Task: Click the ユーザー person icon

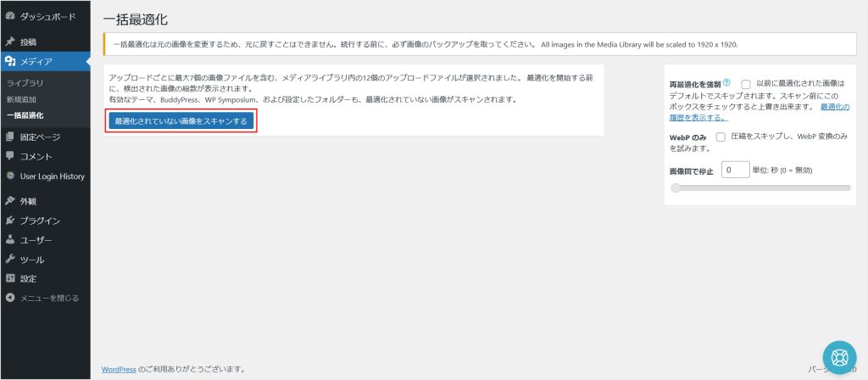Action: pyautogui.click(x=9, y=240)
